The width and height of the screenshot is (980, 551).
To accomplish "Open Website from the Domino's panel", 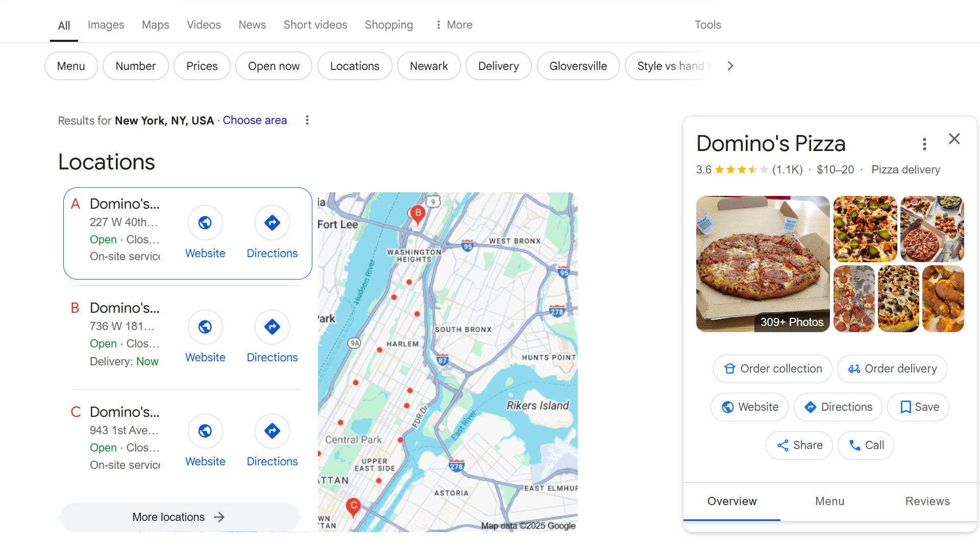I will tap(749, 407).
